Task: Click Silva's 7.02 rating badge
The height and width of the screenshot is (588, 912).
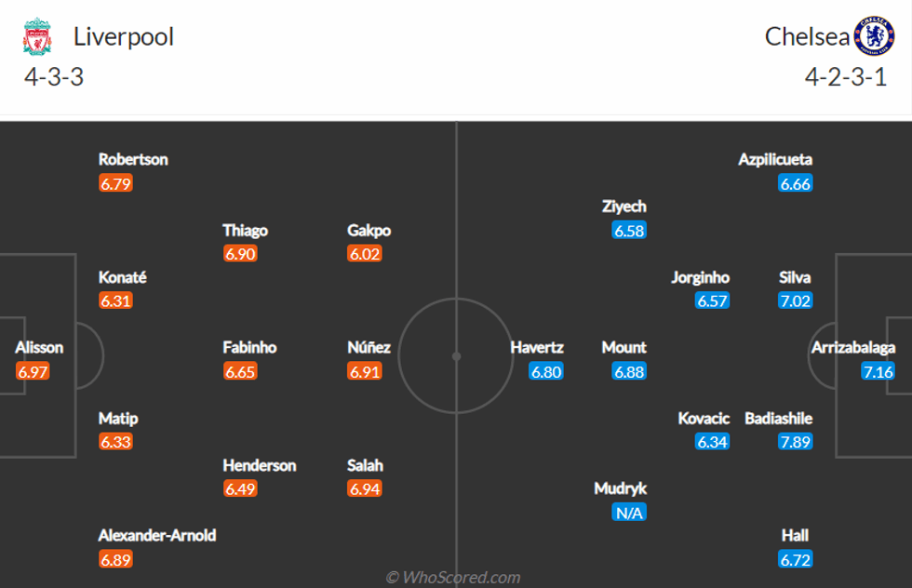Action: 796,301
